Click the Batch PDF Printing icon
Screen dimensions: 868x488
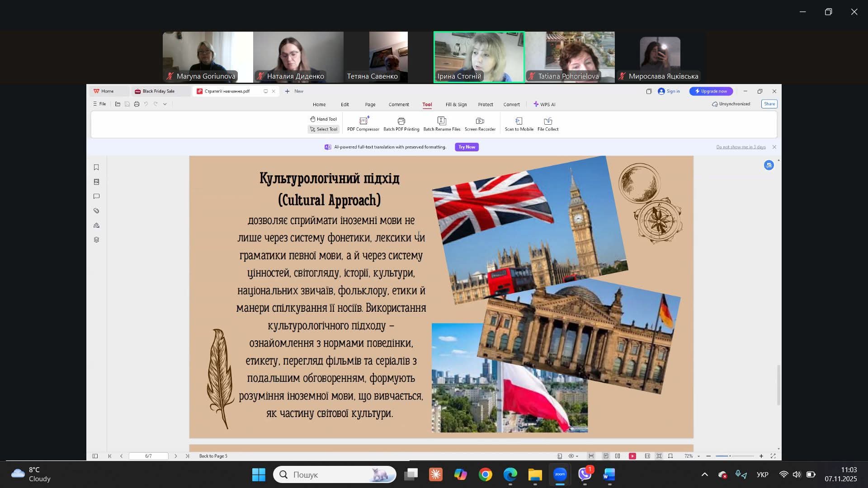point(401,121)
